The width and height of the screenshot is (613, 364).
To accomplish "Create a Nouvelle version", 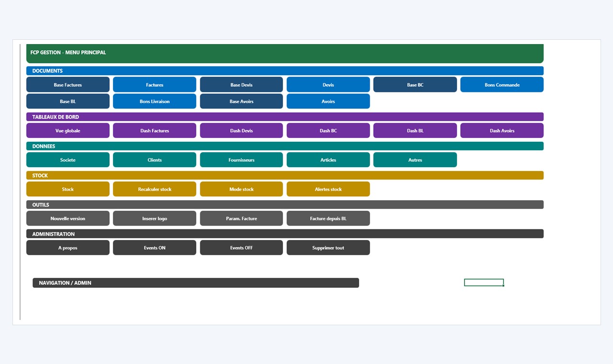I will coord(68,218).
